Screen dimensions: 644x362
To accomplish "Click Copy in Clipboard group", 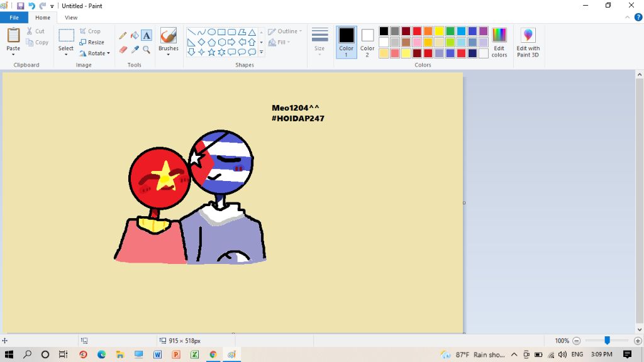I will [37, 42].
